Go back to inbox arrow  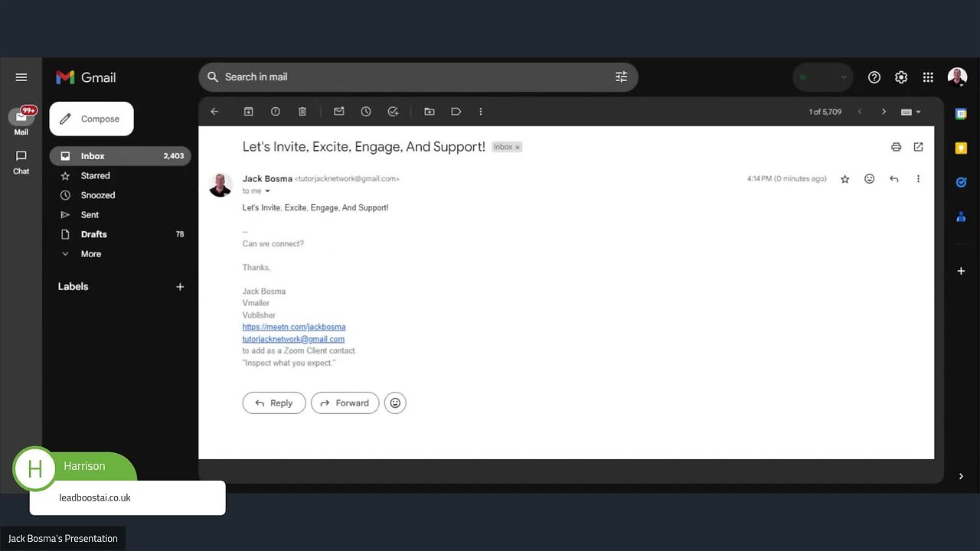[214, 112]
